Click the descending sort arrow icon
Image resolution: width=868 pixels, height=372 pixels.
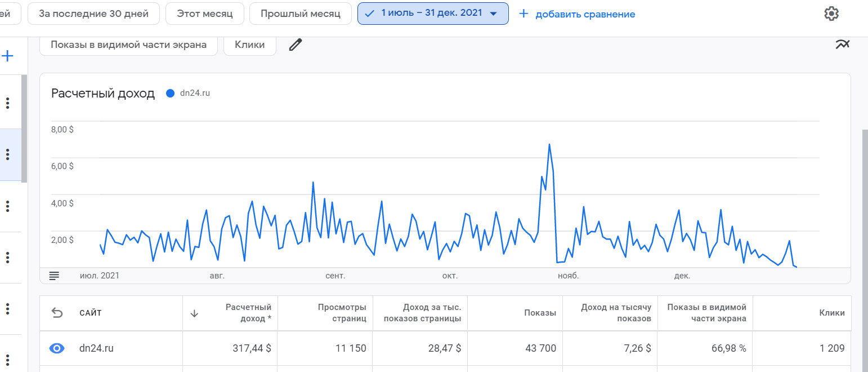[x=195, y=313]
